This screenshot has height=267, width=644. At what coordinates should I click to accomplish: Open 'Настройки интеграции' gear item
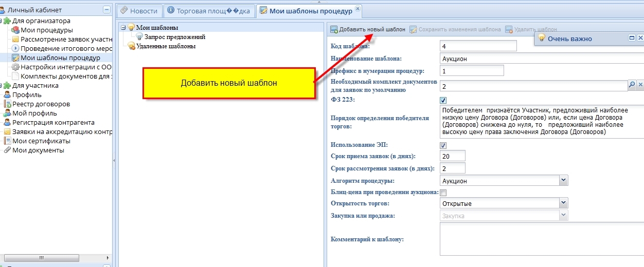pos(15,67)
